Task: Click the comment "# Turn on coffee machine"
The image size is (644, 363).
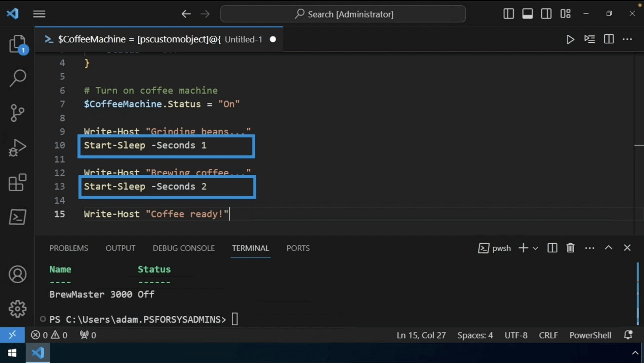Action: (x=151, y=90)
